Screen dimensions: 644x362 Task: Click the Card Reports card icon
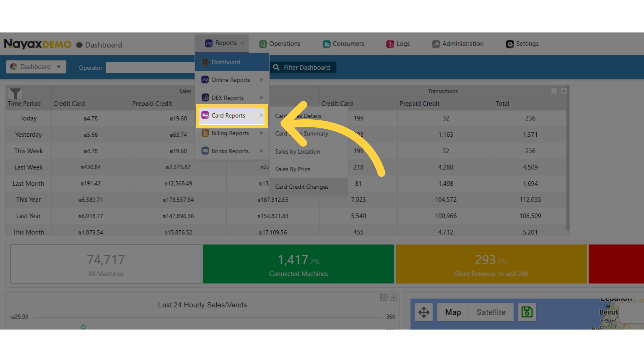coord(205,115)
